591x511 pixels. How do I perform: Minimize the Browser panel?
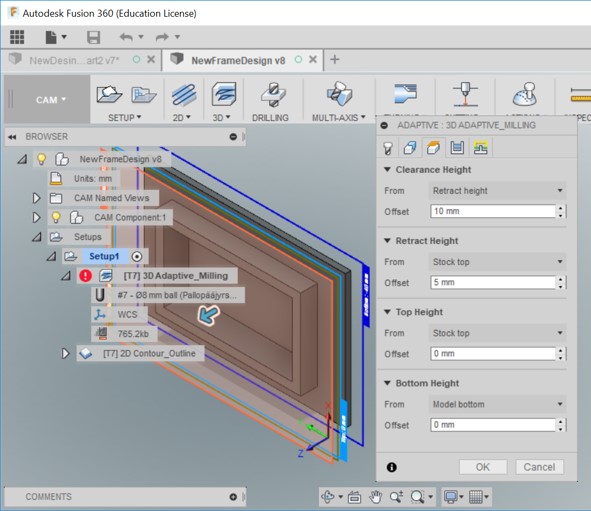(x=233, y=136)
